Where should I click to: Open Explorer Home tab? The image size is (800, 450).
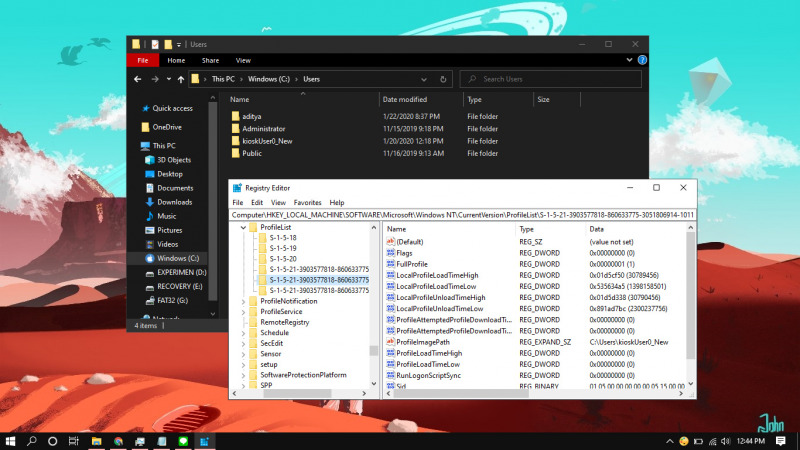point(176,60)
